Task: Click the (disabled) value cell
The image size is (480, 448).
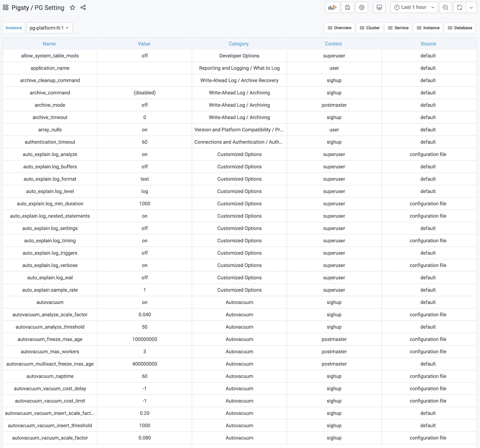Action: click(145, 93)
